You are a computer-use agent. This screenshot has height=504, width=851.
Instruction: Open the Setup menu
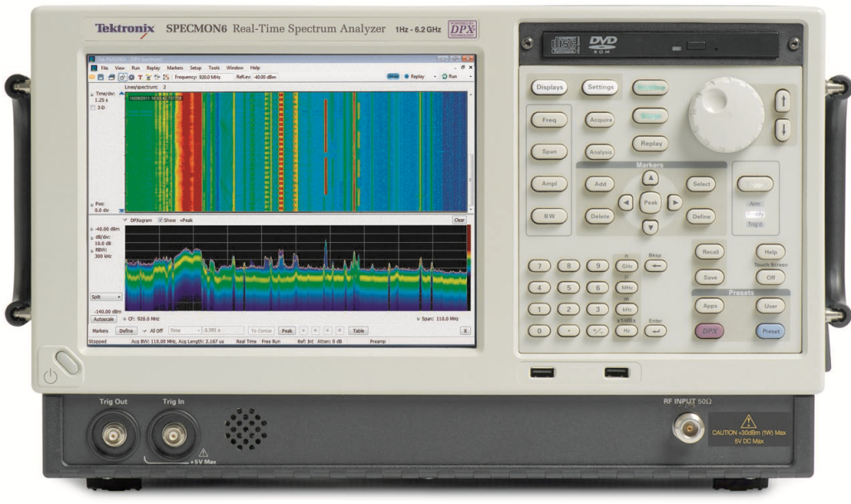click(195, 68)
